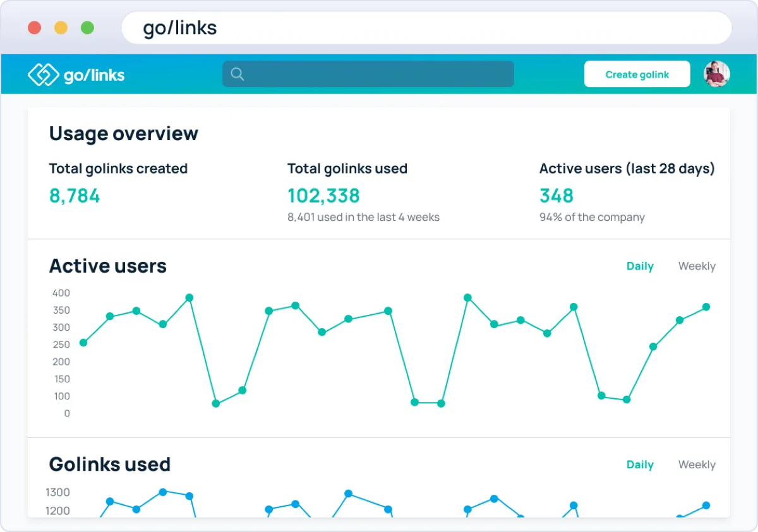This screenshot has width=758, height=532.
Task: Click '94% of the company' text
Action: pyautogui.click(x=592, y=217)
